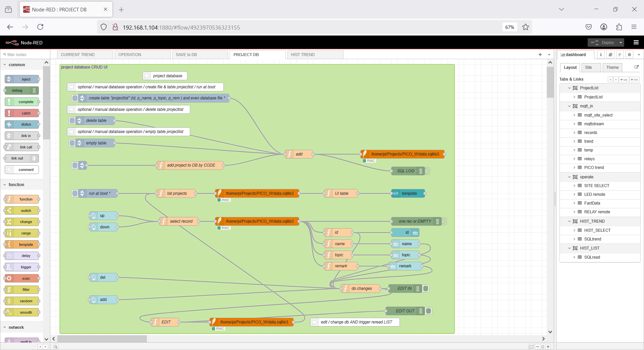The width and height of the screenshot is (644, 350).
Task: Click the UI table function node
Action: tap(341, 193)
